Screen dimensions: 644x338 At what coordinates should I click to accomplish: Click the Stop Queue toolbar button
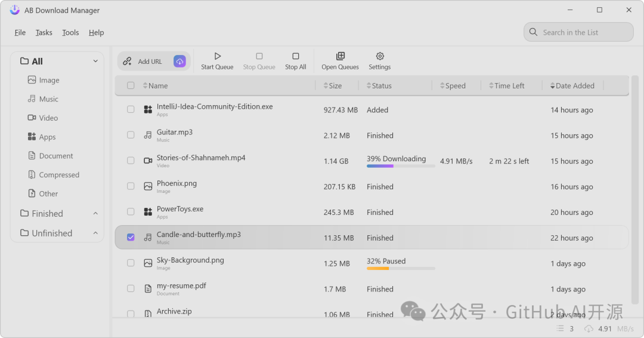click(x=259, y=61)
